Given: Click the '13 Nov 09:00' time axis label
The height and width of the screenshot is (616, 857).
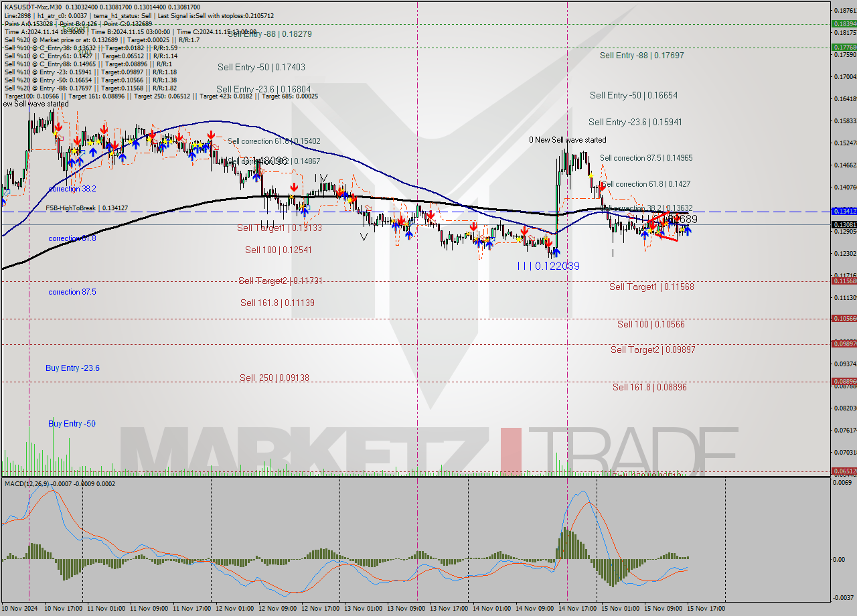Looking at the screenshot, I should coord(406,609).
